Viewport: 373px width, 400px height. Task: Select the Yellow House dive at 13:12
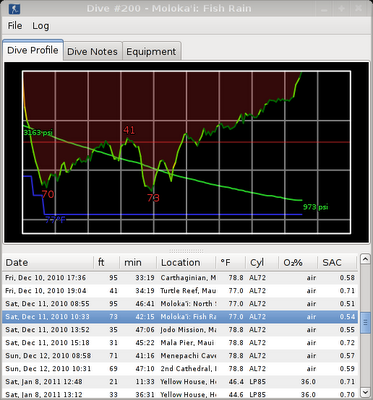[x=180, y=394]
